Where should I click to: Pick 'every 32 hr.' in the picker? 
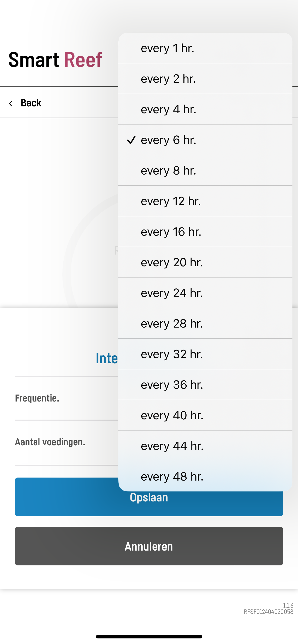point(205,354)
